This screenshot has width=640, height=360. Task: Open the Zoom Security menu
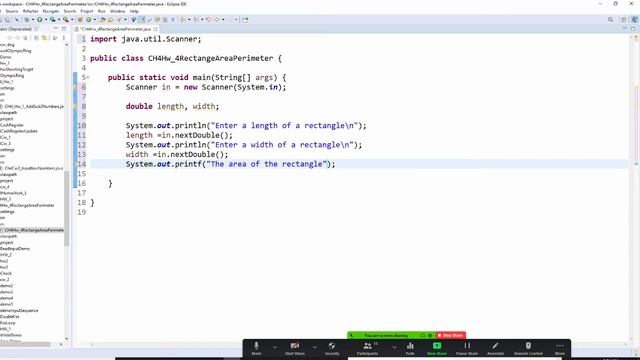click(x=332, y=348)
